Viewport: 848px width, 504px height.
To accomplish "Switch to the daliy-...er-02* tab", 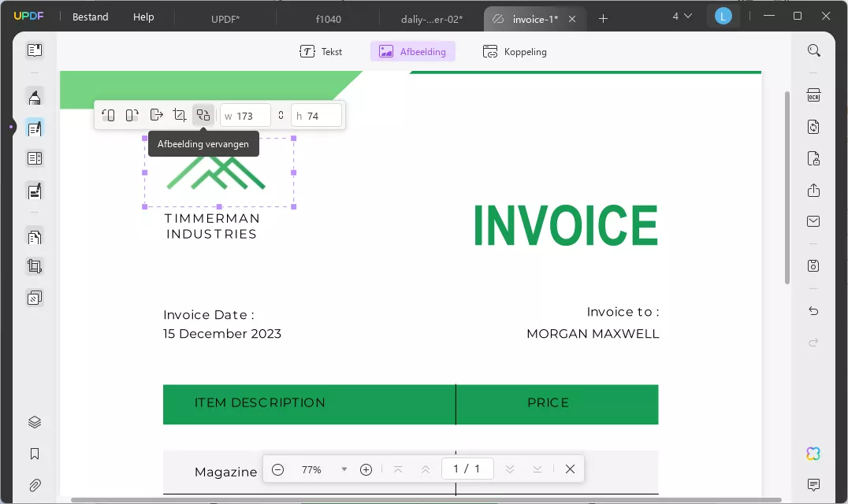I will 432,19.
